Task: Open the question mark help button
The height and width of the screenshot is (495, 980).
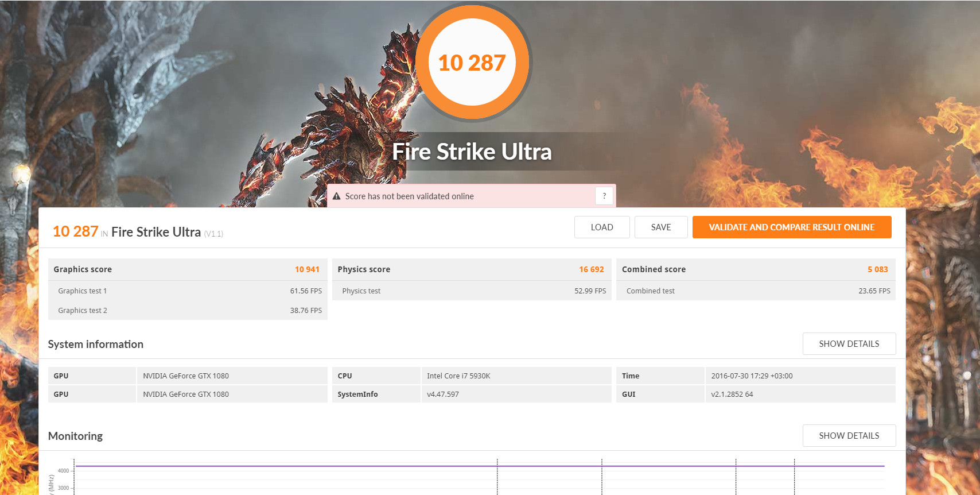Action: pos(604,196)
